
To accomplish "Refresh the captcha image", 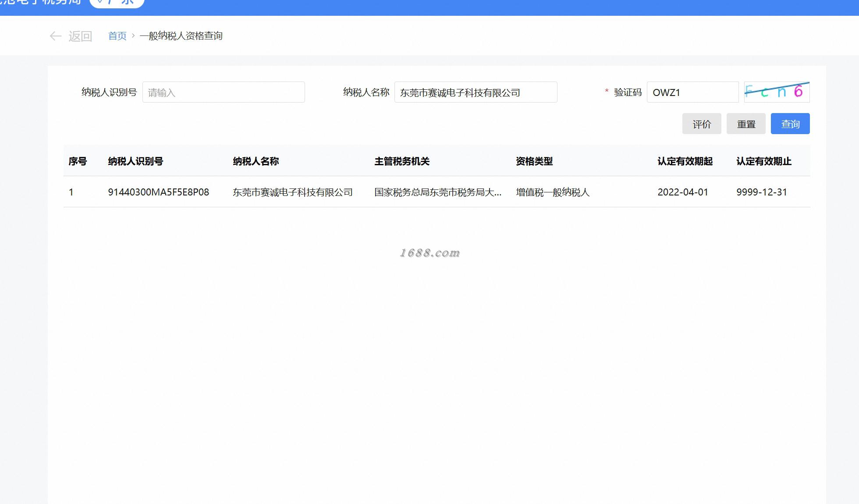I will [x=777, y=92].
